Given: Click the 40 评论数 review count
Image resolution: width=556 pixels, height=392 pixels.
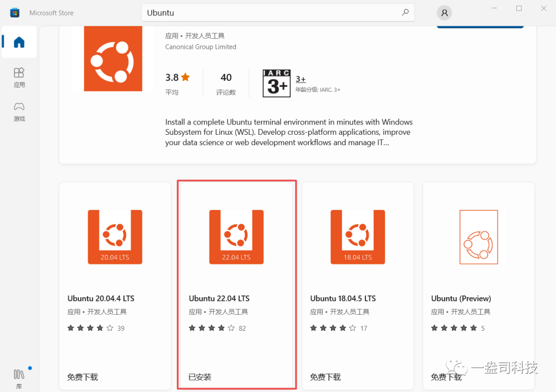Looking at the screenshot, I should pos(226,84).
